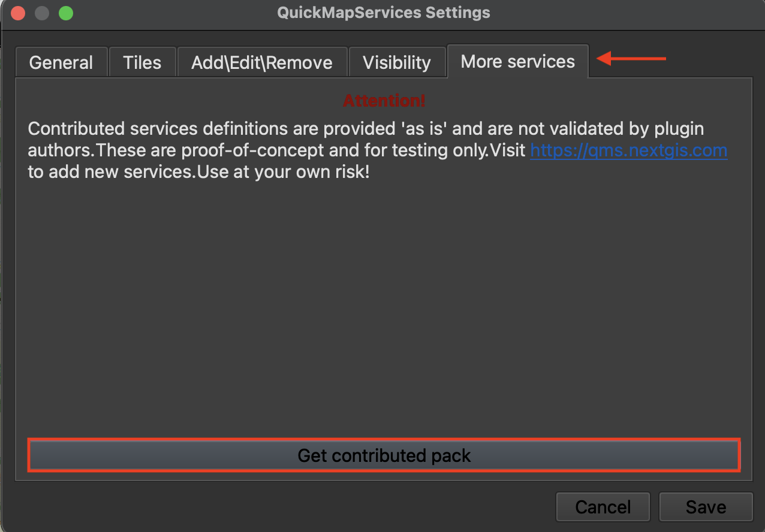Open the qms.nextgis.com link
765x532 pixels.
coord(628,150)
